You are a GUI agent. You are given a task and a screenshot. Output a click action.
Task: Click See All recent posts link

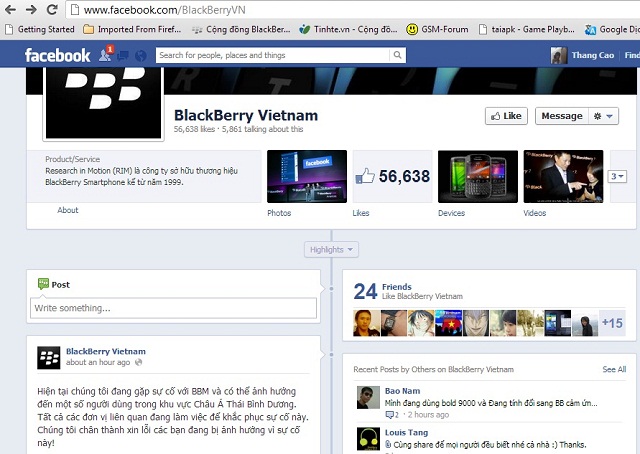(614, 369)
